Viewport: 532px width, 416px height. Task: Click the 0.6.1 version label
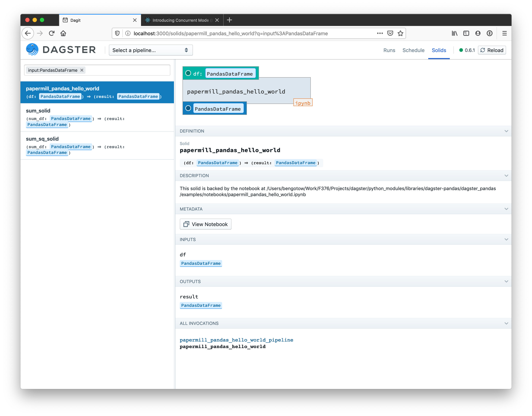(470, 50)
